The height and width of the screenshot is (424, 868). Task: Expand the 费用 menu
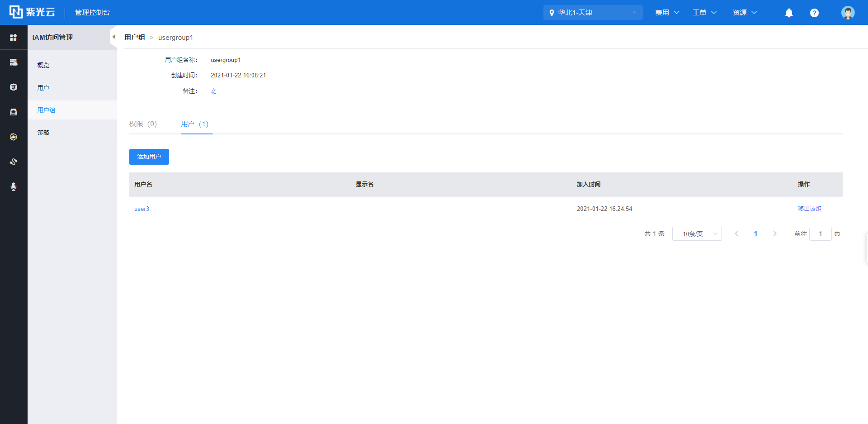coord(667,13)
